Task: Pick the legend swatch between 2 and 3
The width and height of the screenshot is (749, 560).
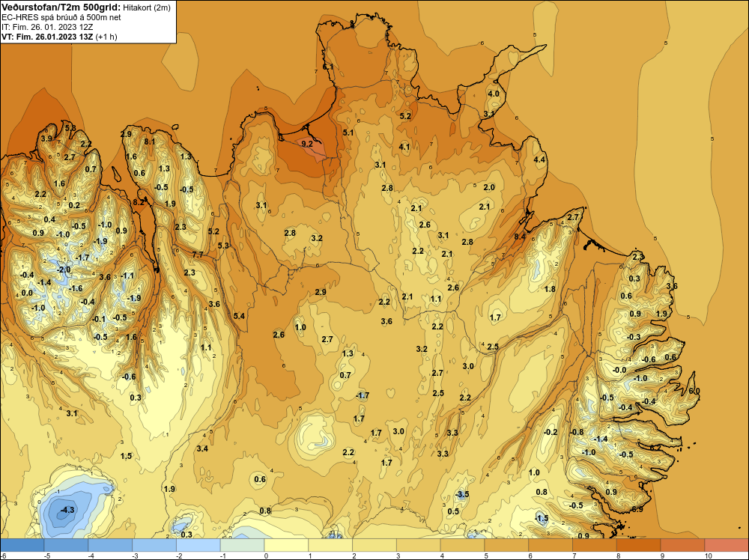Action: point(374,545)
